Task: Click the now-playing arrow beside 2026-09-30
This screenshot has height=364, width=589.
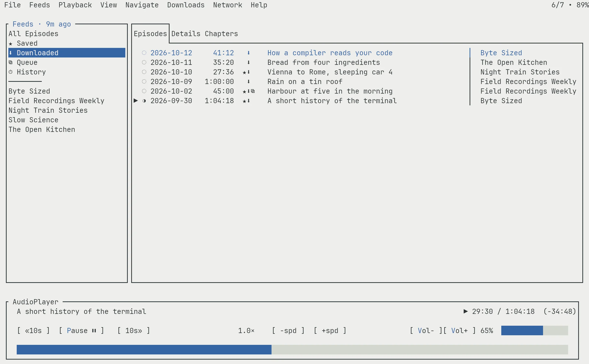Action: tap(136, 101)
